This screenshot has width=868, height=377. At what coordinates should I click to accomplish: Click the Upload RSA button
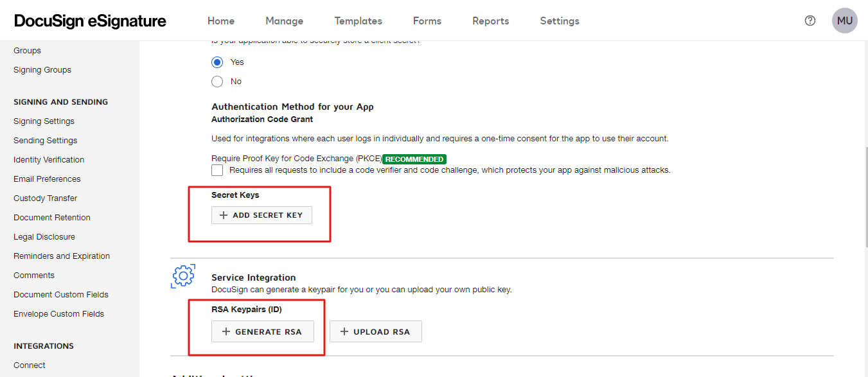(x=375, y=331)
